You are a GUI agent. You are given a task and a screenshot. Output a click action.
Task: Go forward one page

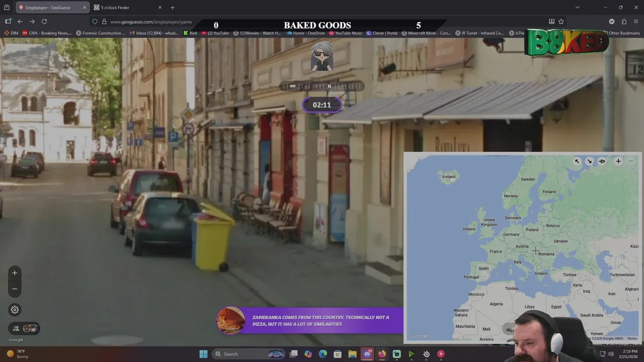click(x=32, y=22)
